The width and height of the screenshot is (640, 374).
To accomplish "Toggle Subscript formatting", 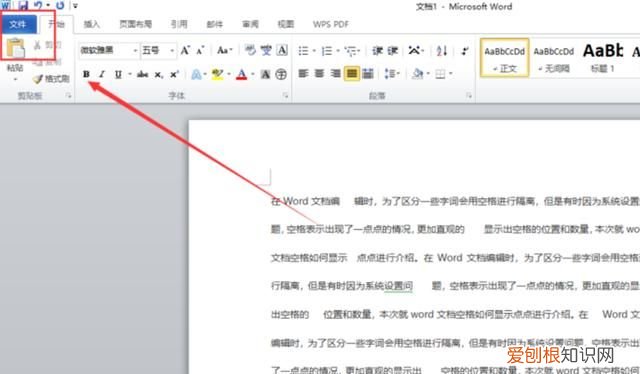I will tap(159, 75).
